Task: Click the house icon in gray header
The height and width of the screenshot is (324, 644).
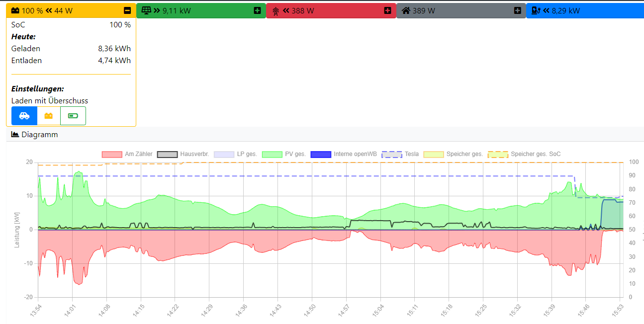Action: 406,10
